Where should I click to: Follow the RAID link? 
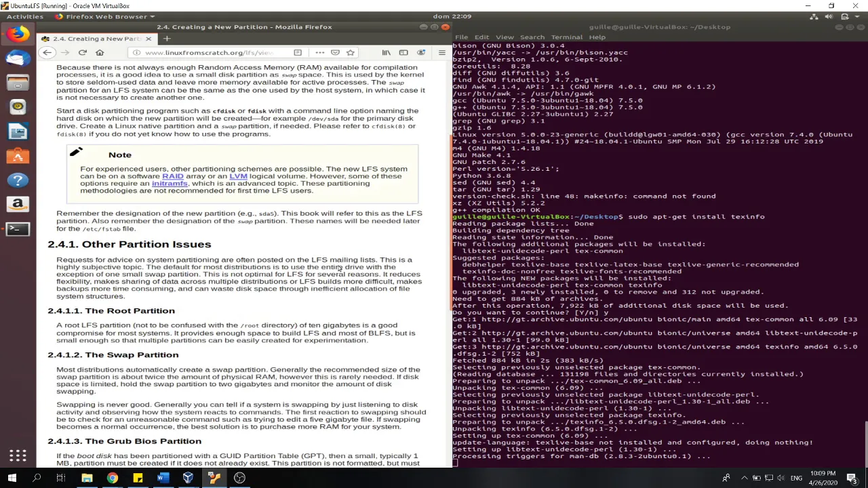click(x=172, y=176)
